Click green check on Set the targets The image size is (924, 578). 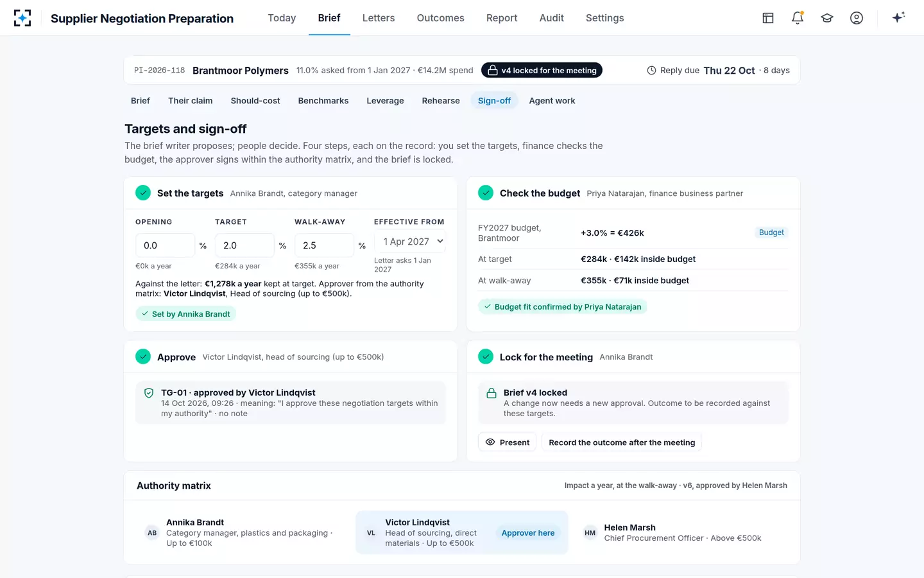coord(143,193)
